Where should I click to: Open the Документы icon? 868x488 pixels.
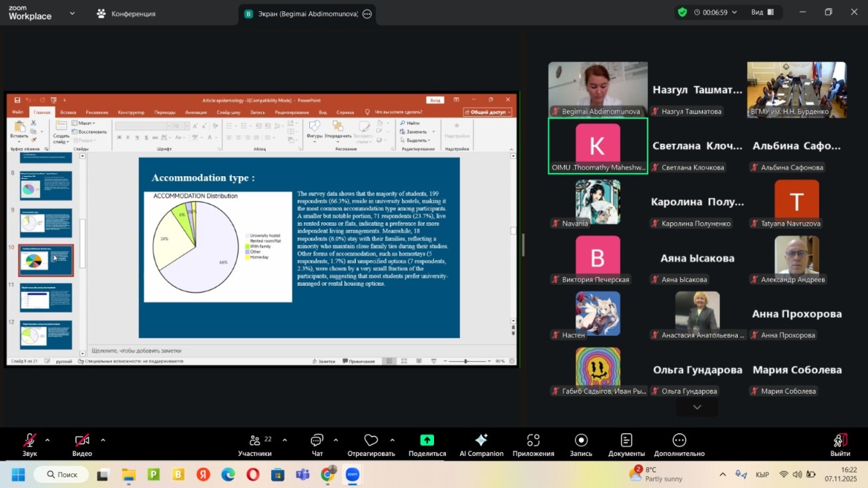pos(626,441)
